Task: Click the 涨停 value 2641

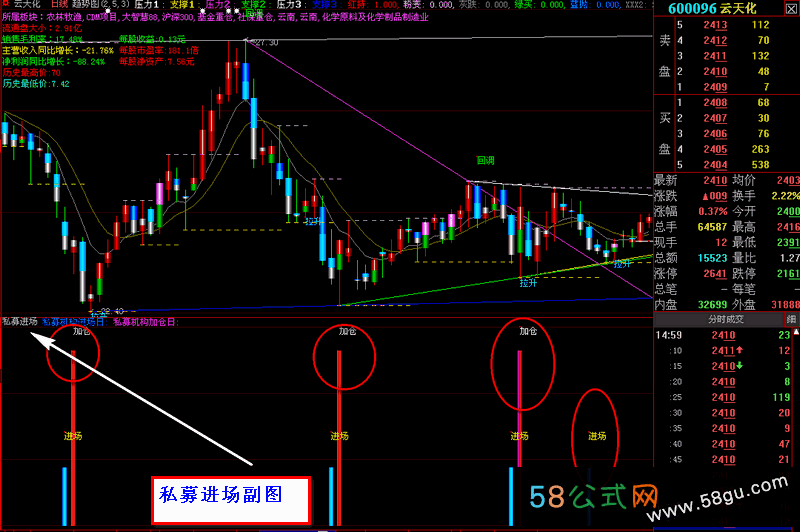Action: click(715, 274)
